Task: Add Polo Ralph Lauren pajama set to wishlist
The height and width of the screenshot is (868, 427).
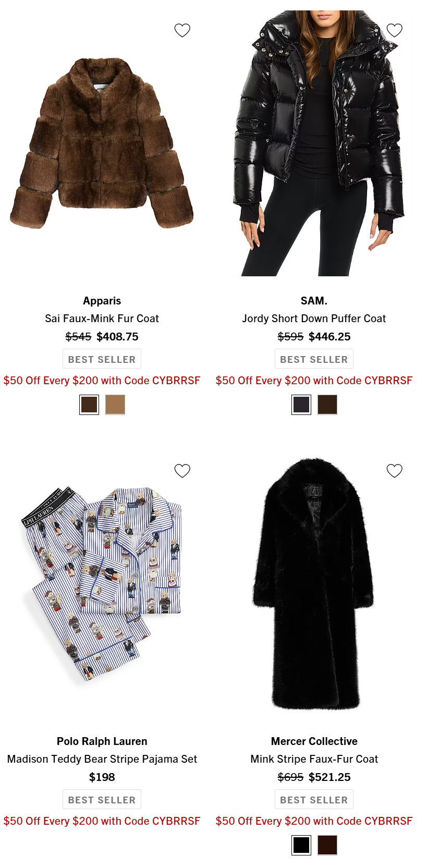Action: click(x=182, y=471)
